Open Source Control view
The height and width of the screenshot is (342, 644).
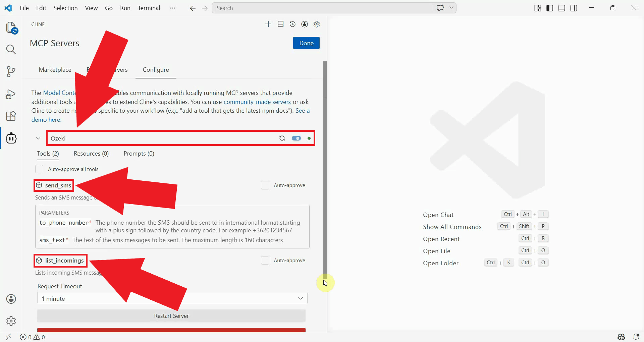(x=11, y=71)
